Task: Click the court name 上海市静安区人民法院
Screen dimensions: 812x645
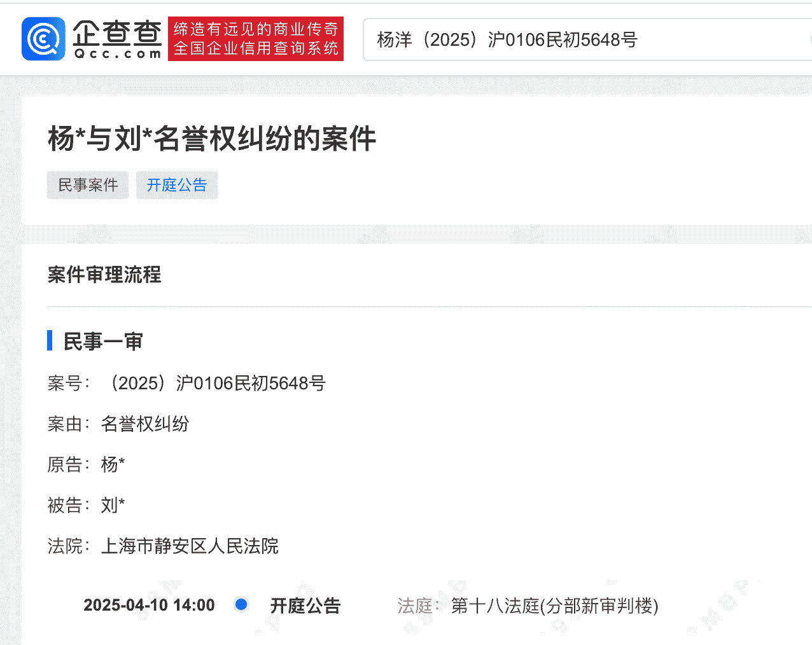Action: pyautogui.click(x=190, y=546)
